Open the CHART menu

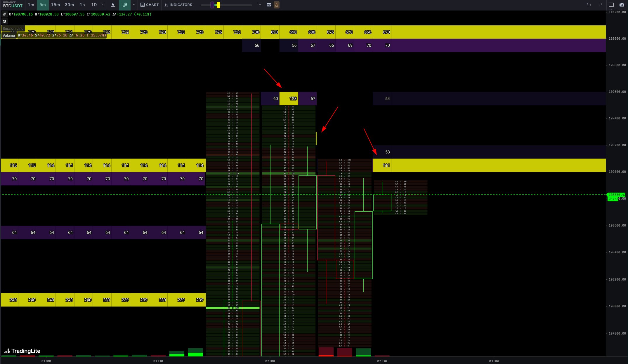[x=150, y=5]
